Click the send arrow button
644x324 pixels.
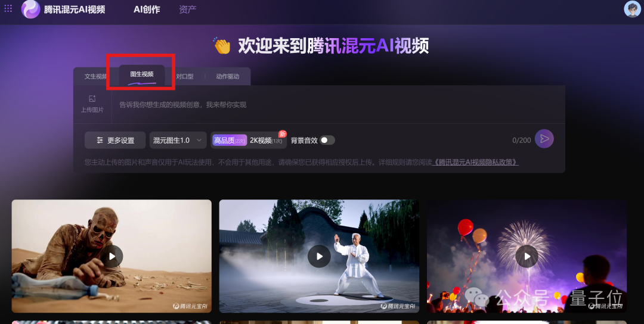pyautogui.click(x=544, y=139)
